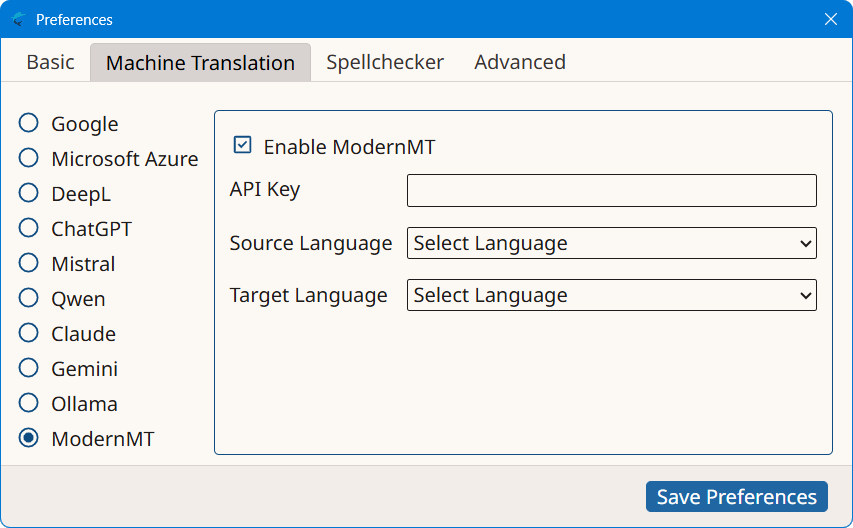Select Claude radio button

(28, 333)
